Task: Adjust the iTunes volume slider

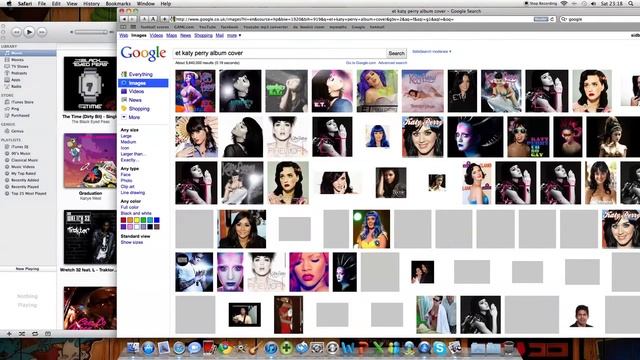Action: coord(91,32)
